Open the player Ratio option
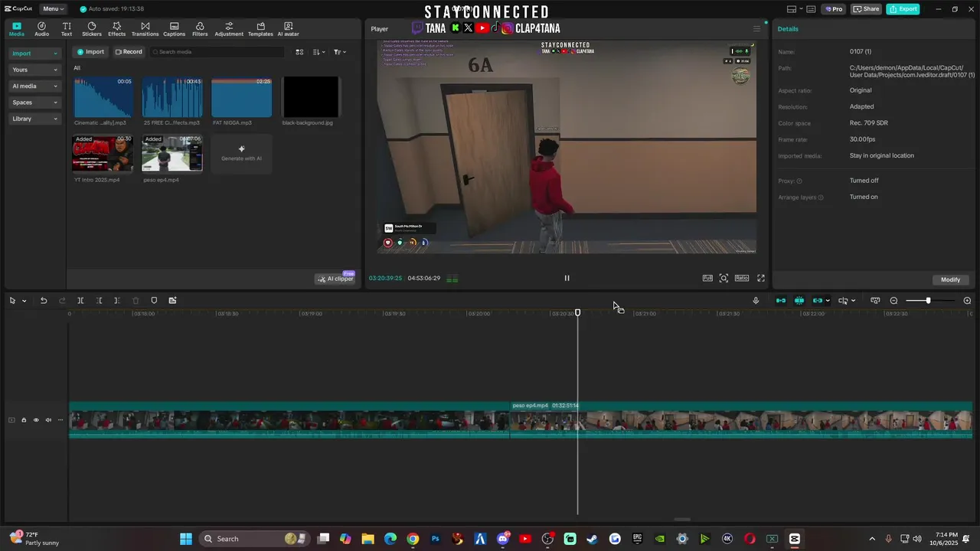 [x=742, y=279]
